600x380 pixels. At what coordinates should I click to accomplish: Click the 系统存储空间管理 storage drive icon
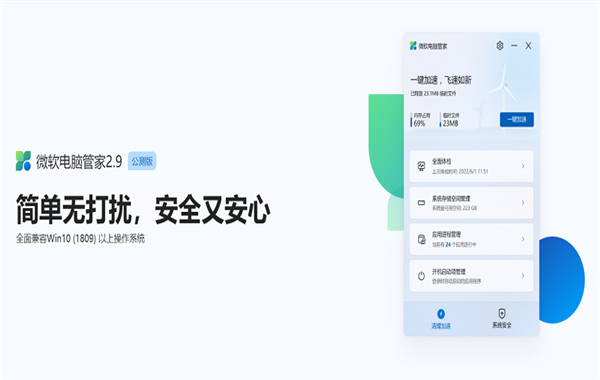click(x=421, y=203)
